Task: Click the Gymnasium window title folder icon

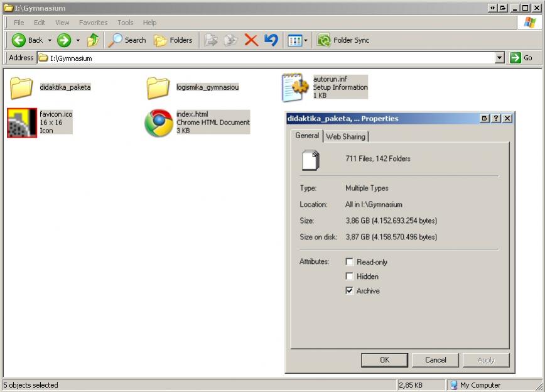Action: tap(9, 8)
